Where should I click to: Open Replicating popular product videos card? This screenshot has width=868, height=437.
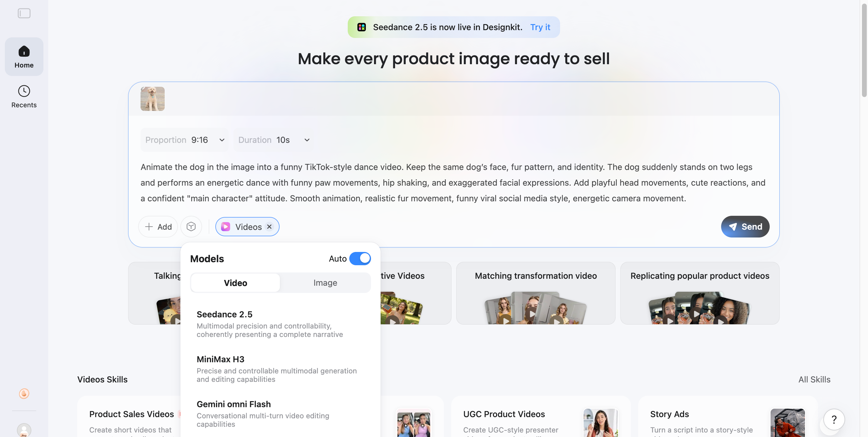click(x=700, y=293)
